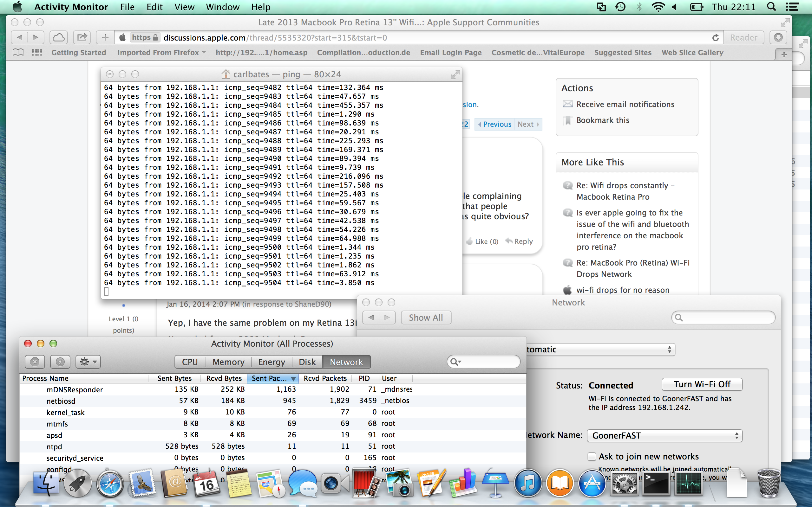Open the Top Sites grid icon
This screenshot has height=507, width=812.
(37, 52)
